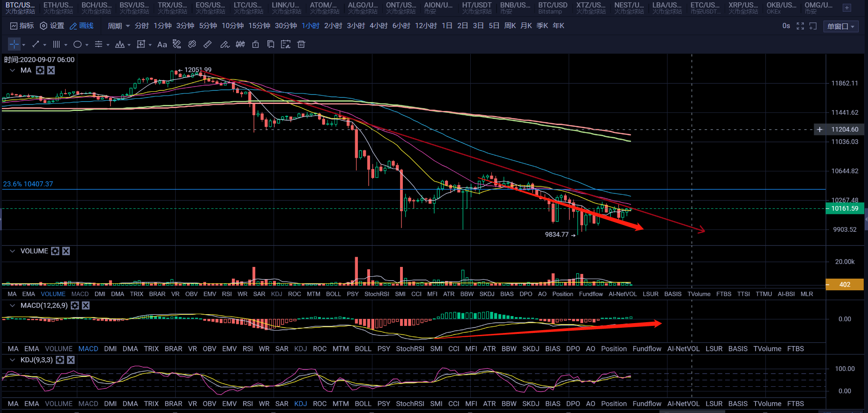Open MA indicator gear settings
Screen dimensions: 868x413
[40, 70]
